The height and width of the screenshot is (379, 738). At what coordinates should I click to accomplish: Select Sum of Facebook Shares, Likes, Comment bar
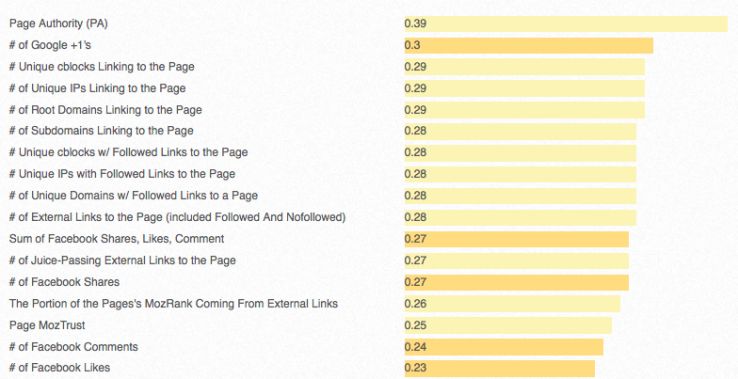tap(516, 239)
